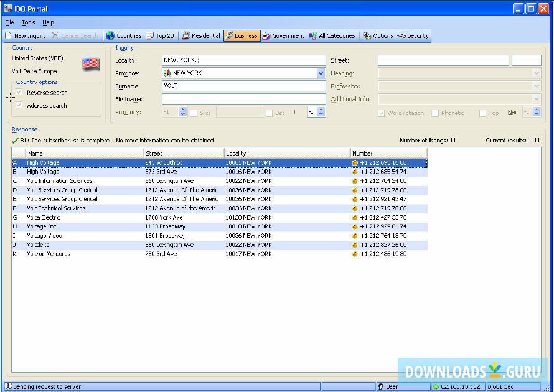Open the Options toolbar icon

click(367, 36)
